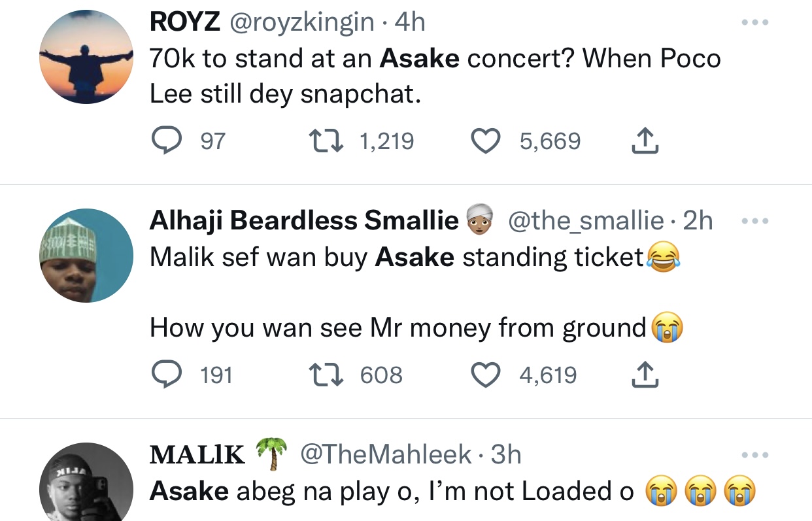812x521 pixels.
Task: Open MALIK's profile avatar
Action: pos(86,484)
